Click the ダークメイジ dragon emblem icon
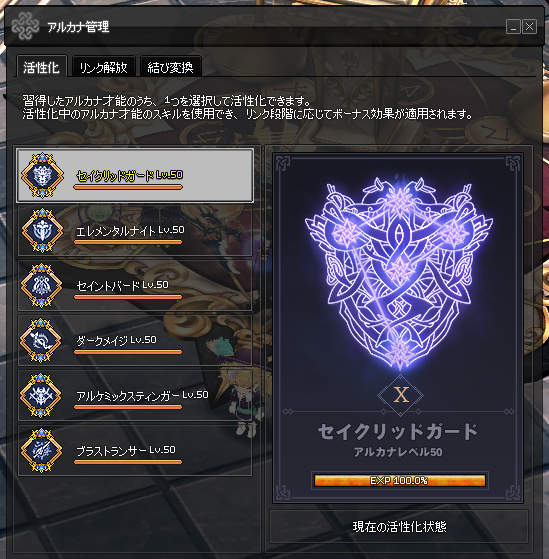 [41, 340]
